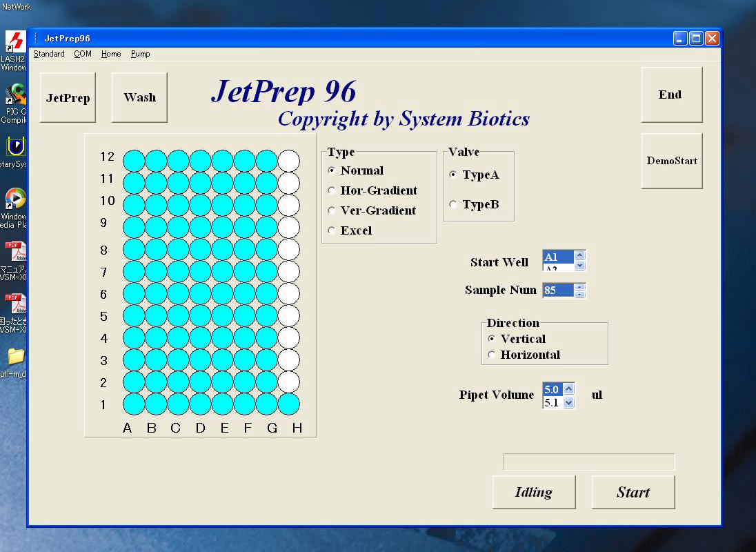Decrease Sample Num with down arrow
Viewport: 756px width, 552px height.
pos(580,294)
